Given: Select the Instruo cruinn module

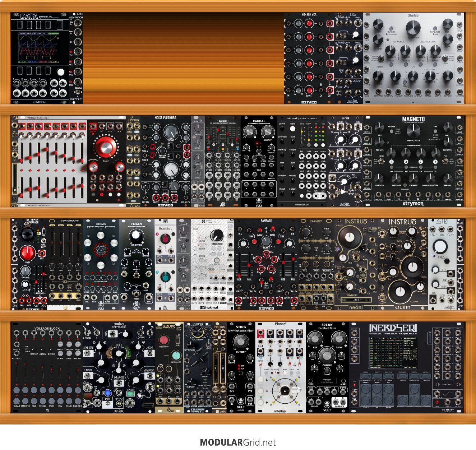Looking at the screenshot, I should pyautogui.click(x=403, y=264).
